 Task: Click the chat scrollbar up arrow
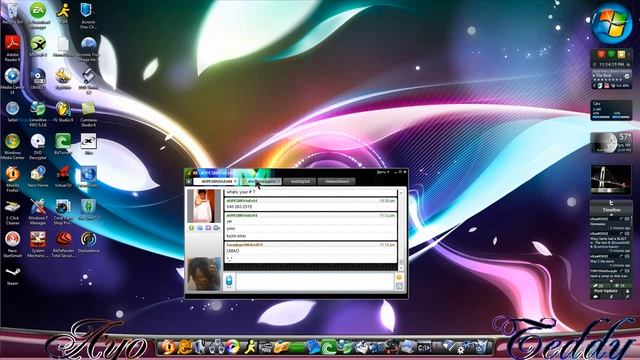point(401,193)
